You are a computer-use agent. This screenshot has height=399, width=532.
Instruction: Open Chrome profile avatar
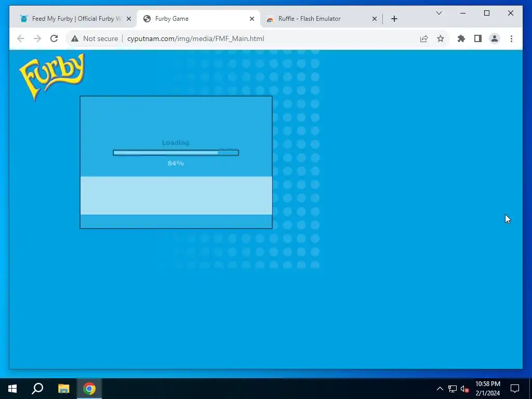(x=495, y=38)
